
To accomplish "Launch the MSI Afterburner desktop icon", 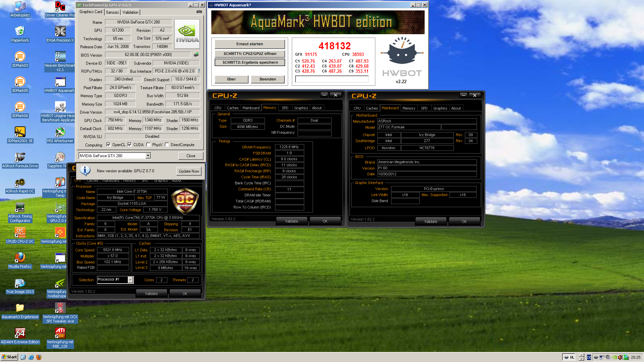I will (60, 135).
